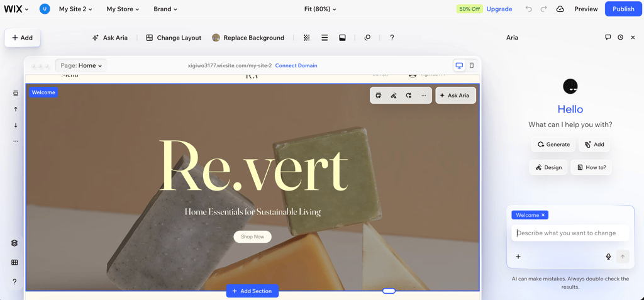Click the help icon at bottom left

pyautogui.click(x=14, y=282)
